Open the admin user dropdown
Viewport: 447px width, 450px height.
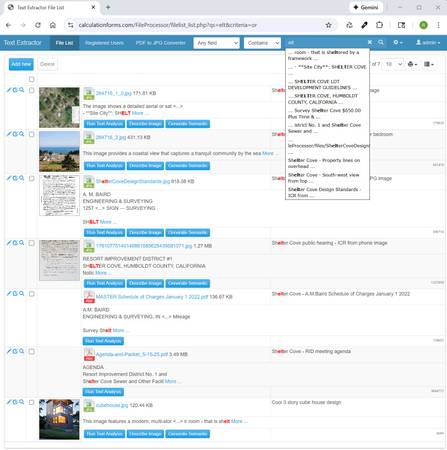(428, 43)
